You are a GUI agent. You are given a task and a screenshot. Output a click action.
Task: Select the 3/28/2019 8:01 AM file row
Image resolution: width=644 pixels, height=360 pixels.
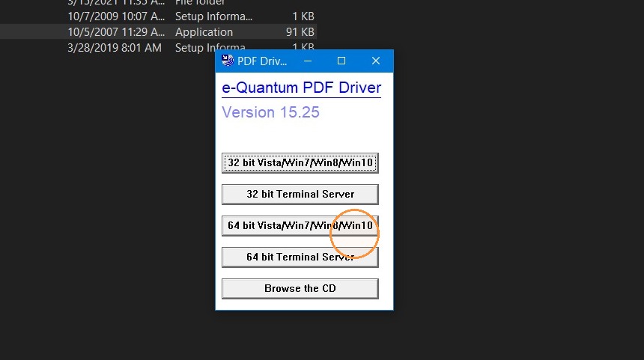tap(158, 48)
